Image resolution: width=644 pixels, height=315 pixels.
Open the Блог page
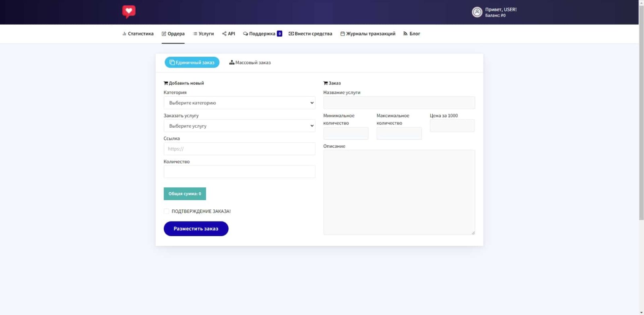coord(412,34)
